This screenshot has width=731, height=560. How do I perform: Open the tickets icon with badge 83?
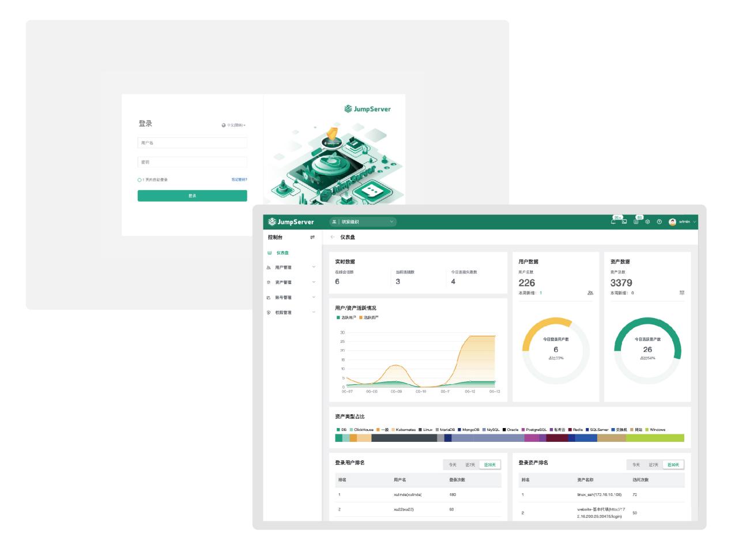(x=636, y=222)
